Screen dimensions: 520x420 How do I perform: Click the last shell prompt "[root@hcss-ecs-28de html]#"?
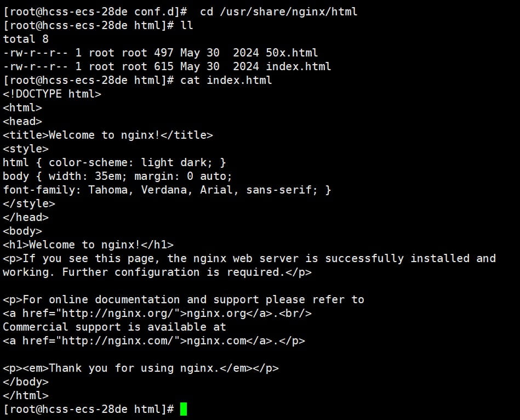[x=88, y=409]
